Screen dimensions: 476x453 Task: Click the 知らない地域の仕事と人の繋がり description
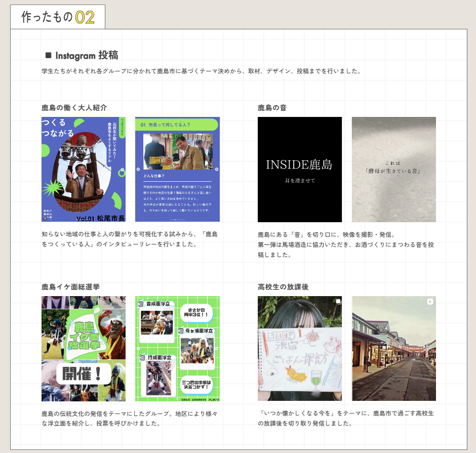coord(130,239)
